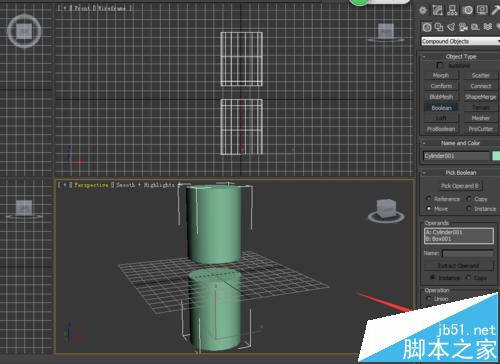Screen dimensions: 500x364
Task: Click the ShapeMerge object type button
Action: click(481, 97)
